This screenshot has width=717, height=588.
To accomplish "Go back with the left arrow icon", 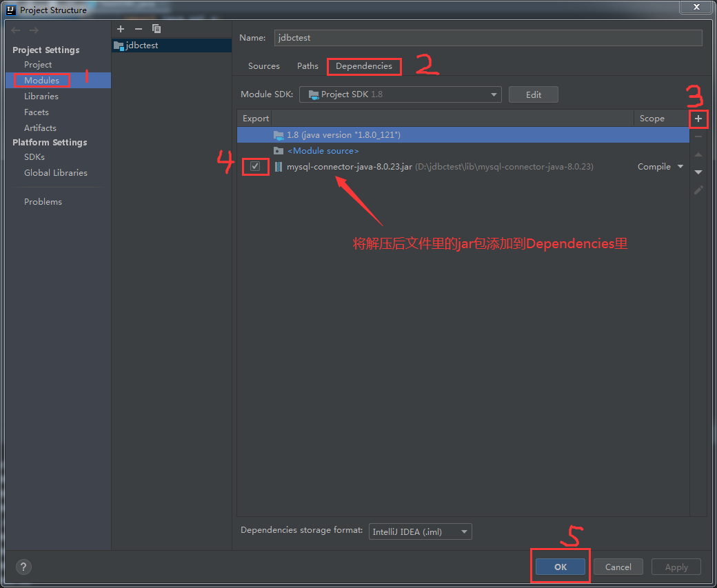I will pyautogui.click(x=16, y=30).
